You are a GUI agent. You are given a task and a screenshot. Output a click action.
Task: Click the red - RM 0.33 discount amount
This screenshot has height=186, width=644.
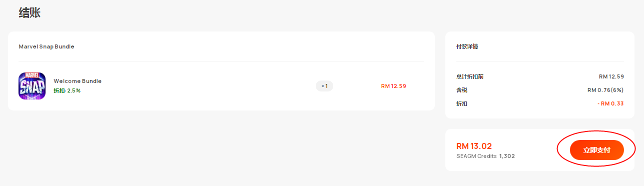610,103
